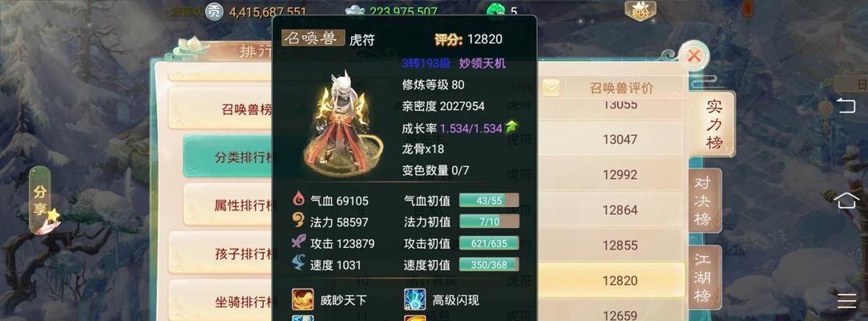Screen dimensions: 868x321
Task: Tap the 威眇天下 skill icon
Action: pos(303,299)
